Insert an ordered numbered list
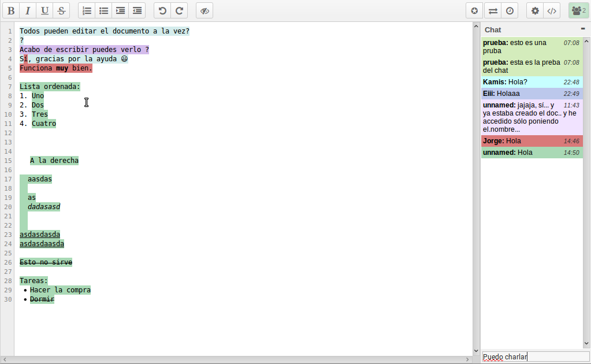 pyautogui.click(x=87, y=10)
